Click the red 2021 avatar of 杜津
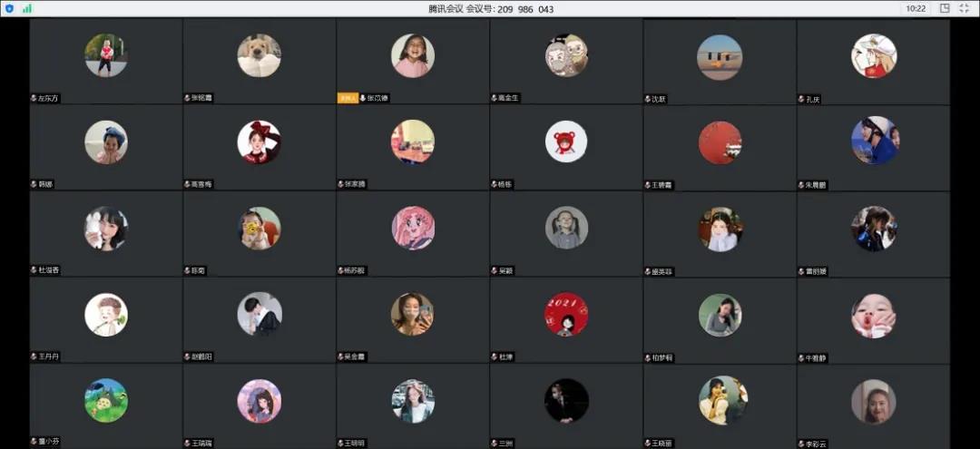This screenshot has width=980, height=449. (566, 315)
